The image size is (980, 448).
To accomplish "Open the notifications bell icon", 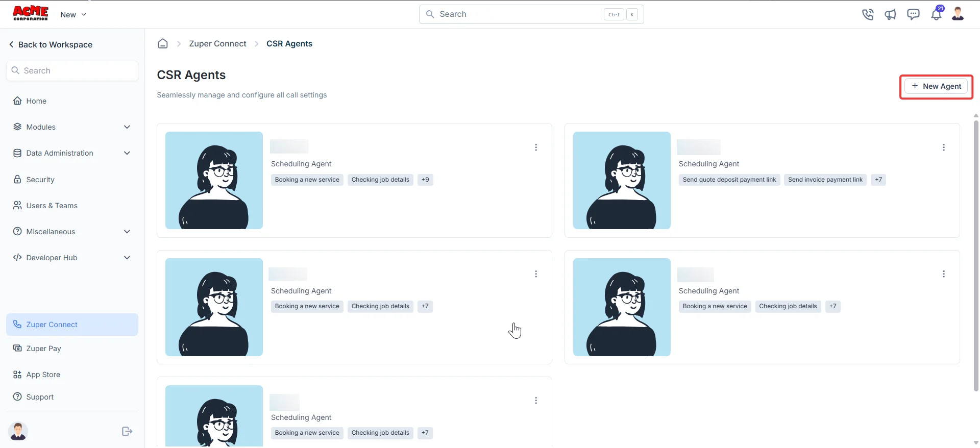I will (937, 14).
